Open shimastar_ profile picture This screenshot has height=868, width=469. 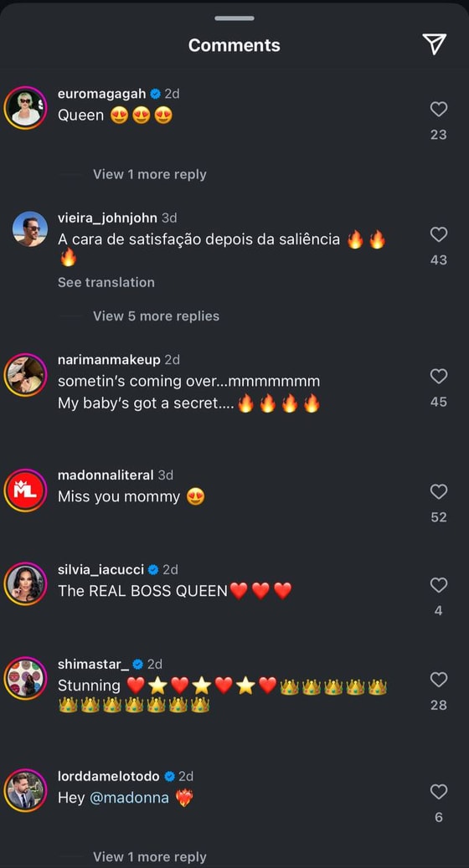(x=25, y=678)
